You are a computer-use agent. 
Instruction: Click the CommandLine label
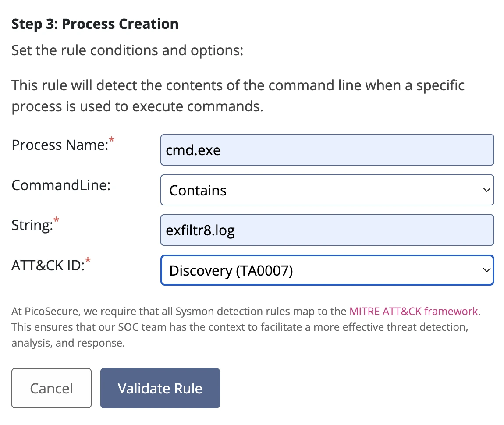[x=61, y=185]
